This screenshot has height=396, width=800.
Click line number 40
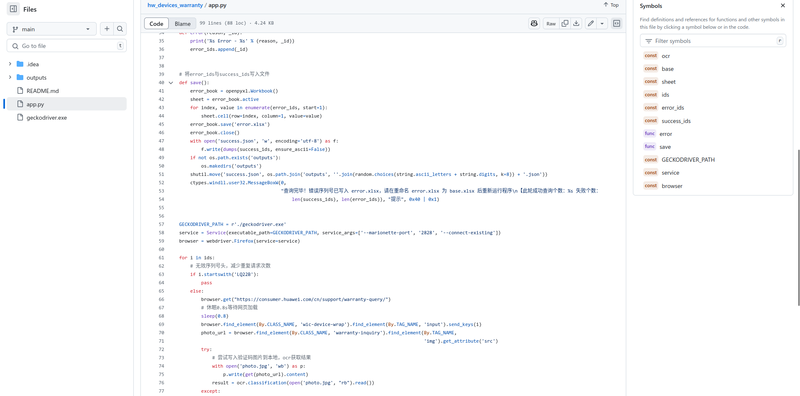coord(161,83)
